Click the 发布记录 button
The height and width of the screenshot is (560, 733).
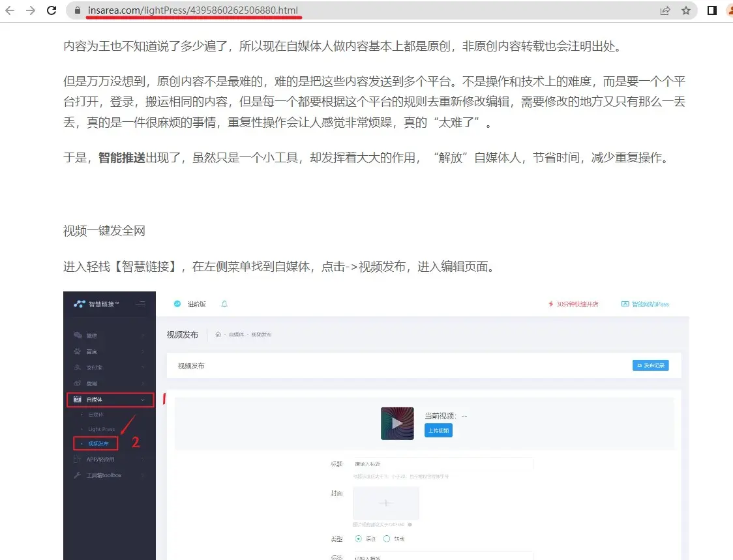(650, 366)
